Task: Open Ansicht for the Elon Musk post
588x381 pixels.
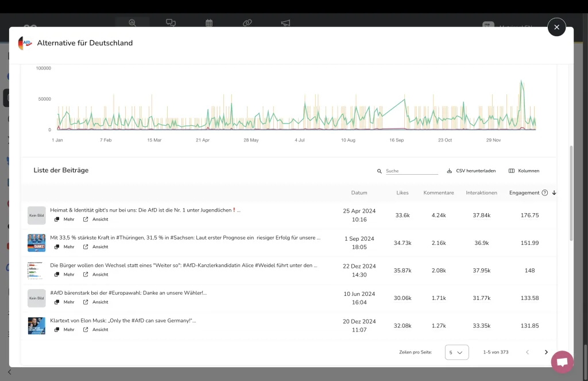Action: point(96,330)
